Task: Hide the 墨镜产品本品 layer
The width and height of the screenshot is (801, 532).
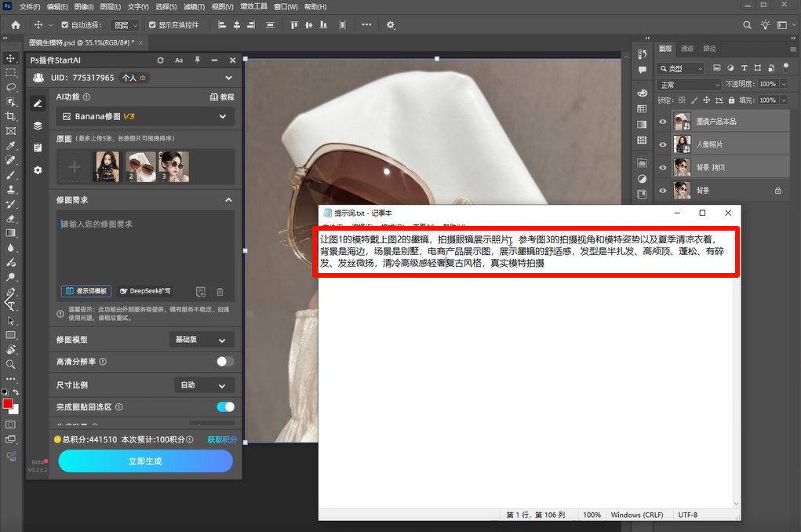Action: point(663,121)
